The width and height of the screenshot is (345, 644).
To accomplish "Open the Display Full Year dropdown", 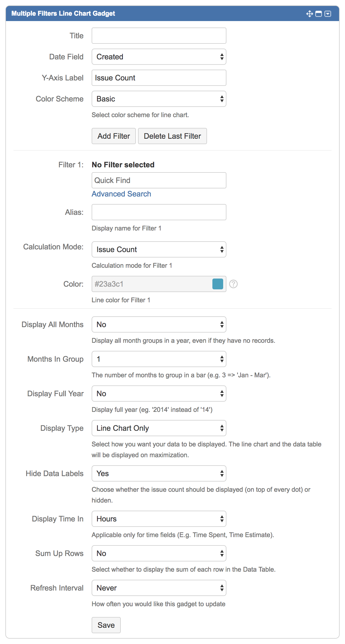I will pos(158,394).
